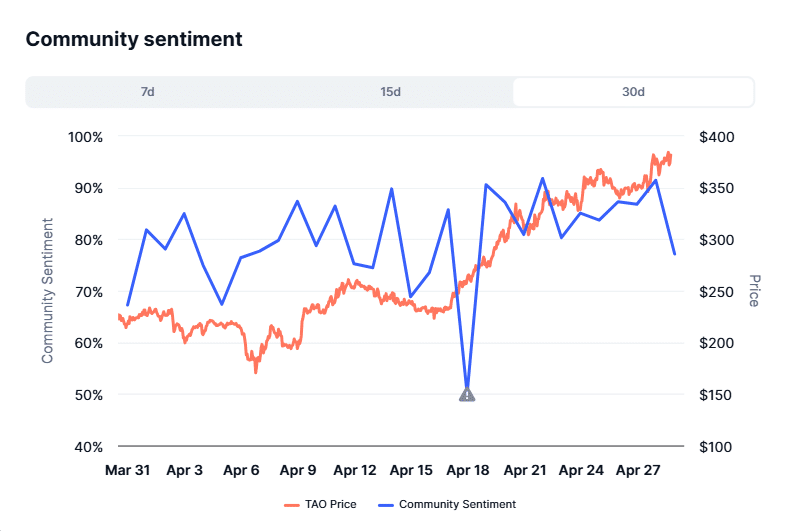Choose the 30d time range tab
The width and height of the screenshot is (797, 531).
(x=633, y=92)
